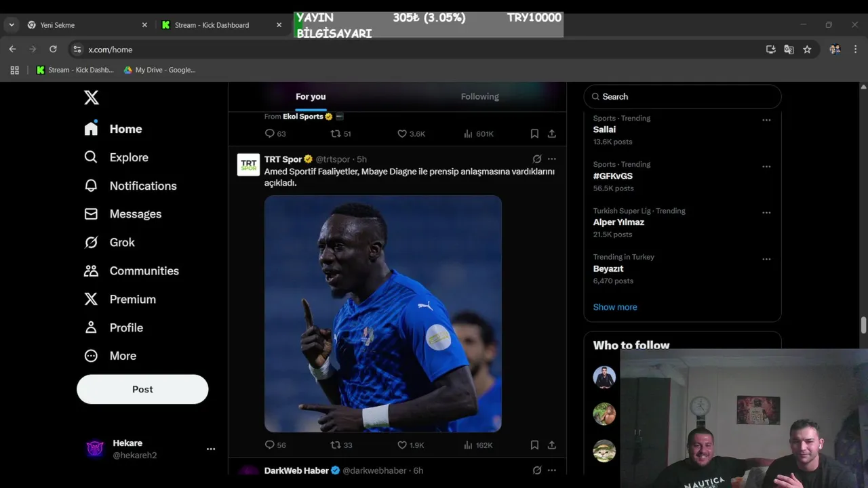Viewport: 868px width, 488px height.
Task: Open Grok from the sidebar
Action: click(x=109, y=243)
